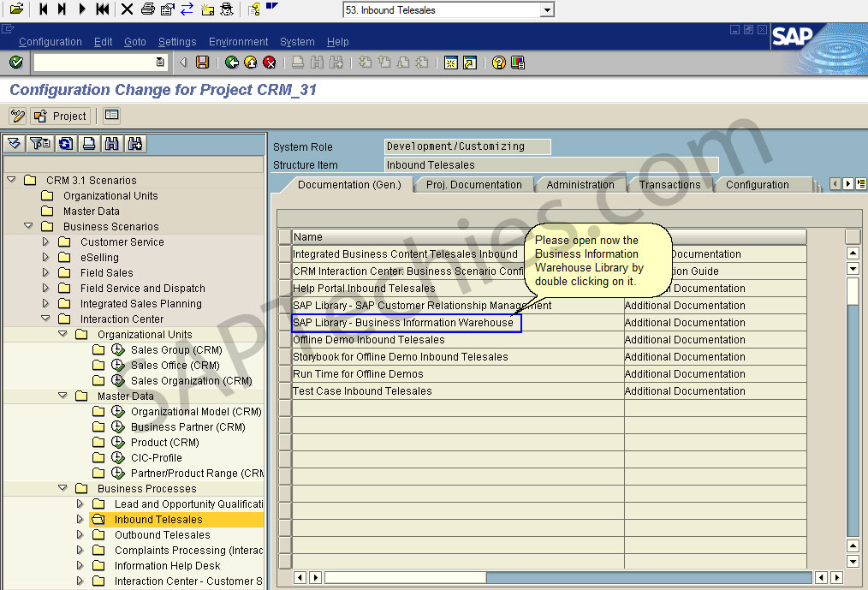Click the Generate shortcut icon
Image resolution: width=868 pixels, height=590 pixels.
point(469,63)
